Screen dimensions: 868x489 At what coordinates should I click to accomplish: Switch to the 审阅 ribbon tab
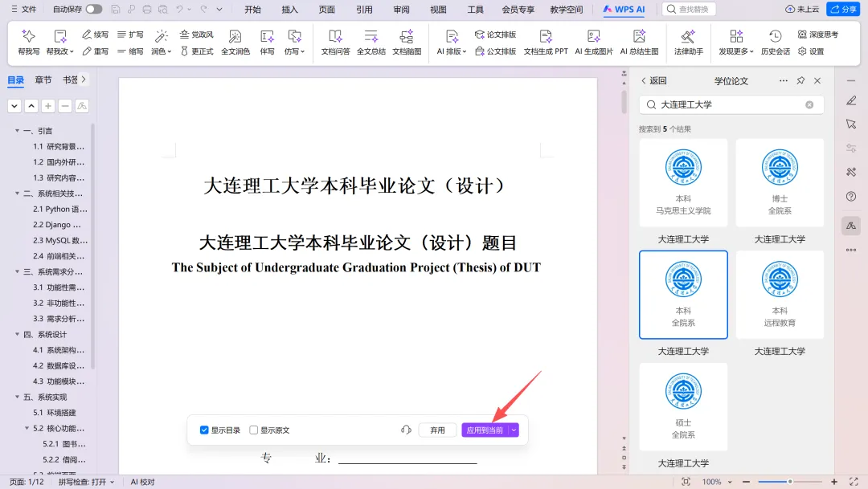pos(401,10)
